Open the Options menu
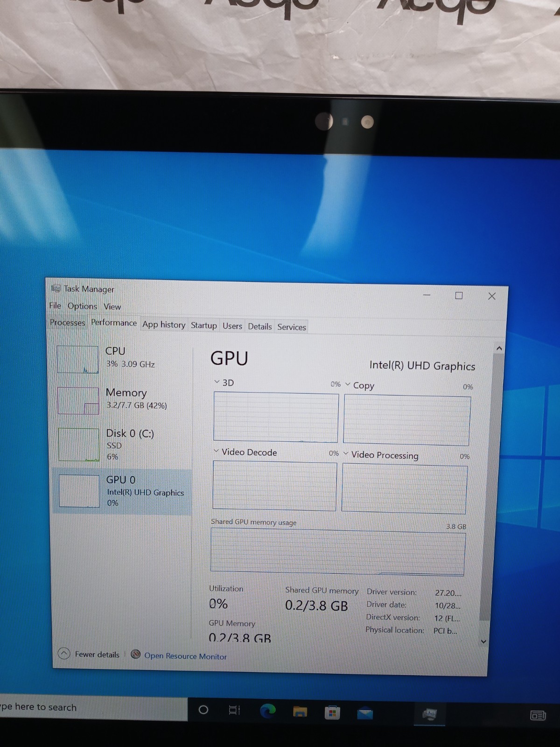The height and width of the screenshot is (747, 560). (x=82, y=306)
